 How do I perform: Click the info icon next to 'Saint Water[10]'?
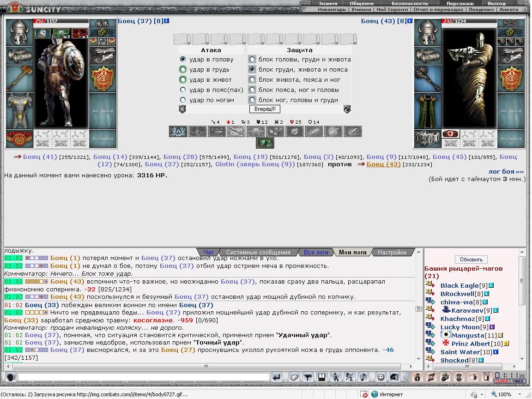click(496, 352)
